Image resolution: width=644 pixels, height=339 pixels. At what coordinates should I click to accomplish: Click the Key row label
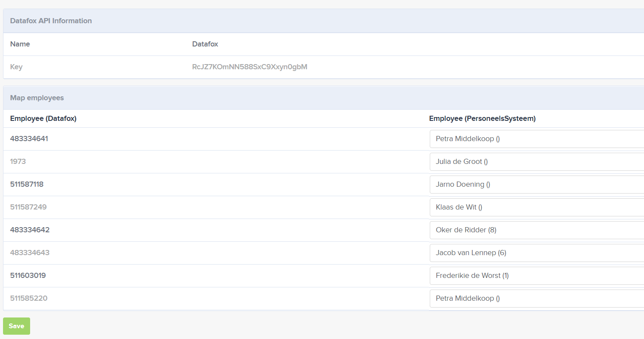16,67
